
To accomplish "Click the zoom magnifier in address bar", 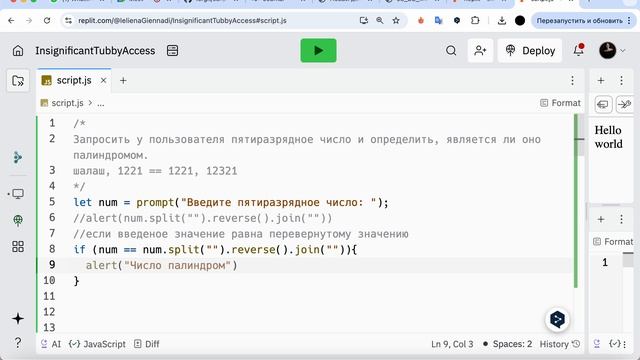I will tap(380, 20).
